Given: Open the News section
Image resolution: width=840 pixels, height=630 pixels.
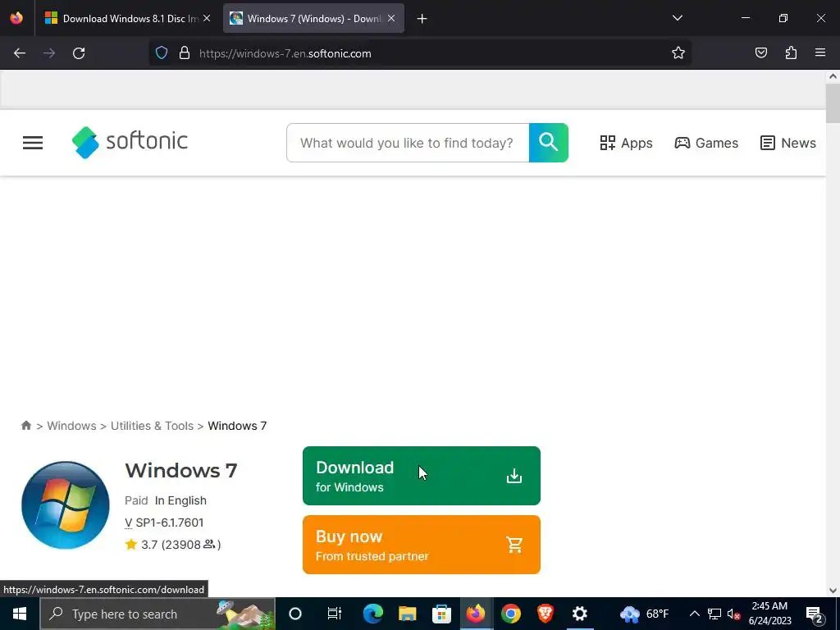Looking at the screenshot, I should 788,143.
